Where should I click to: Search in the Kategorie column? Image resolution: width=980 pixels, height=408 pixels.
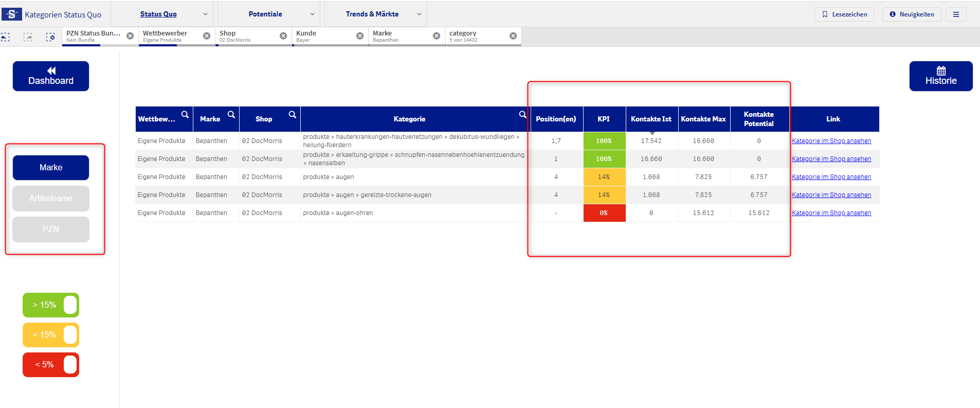(x=522, y=115)
